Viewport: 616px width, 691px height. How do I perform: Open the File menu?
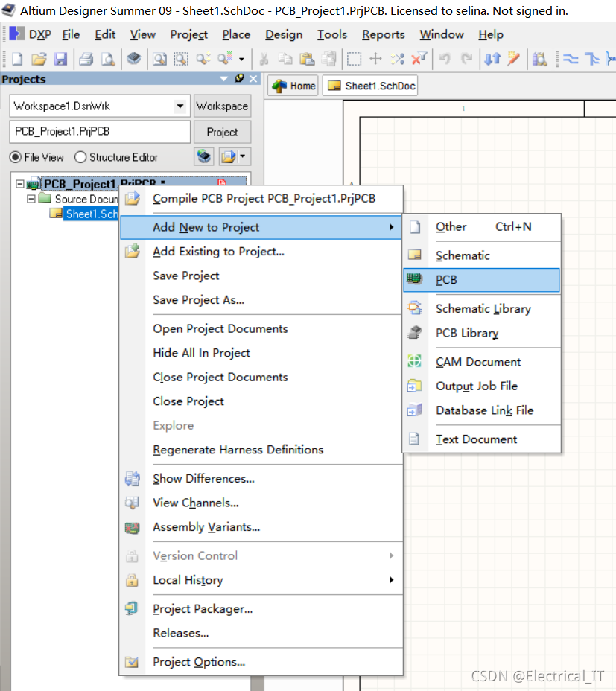71,34
